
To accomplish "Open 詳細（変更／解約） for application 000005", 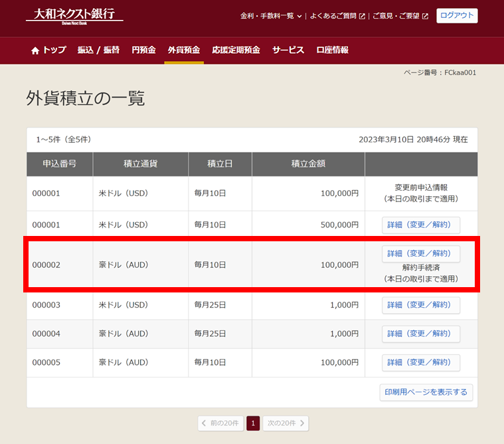I will click(x=421, y=363).
